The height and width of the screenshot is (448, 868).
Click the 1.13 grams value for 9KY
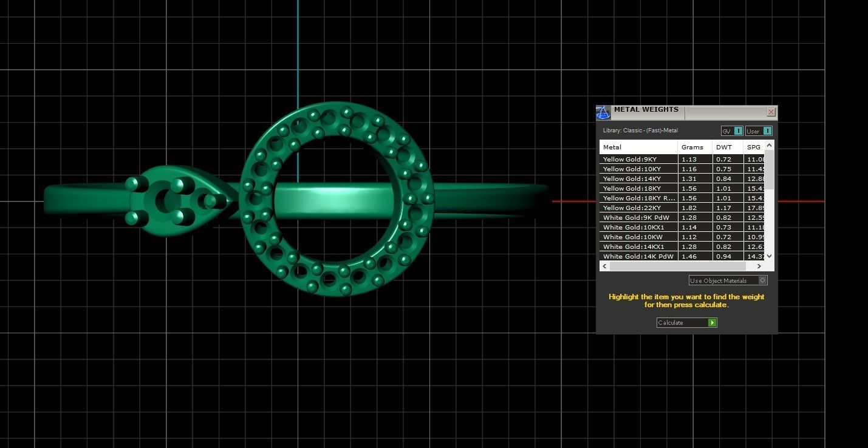pyautogui.click(x=689, y=159)
